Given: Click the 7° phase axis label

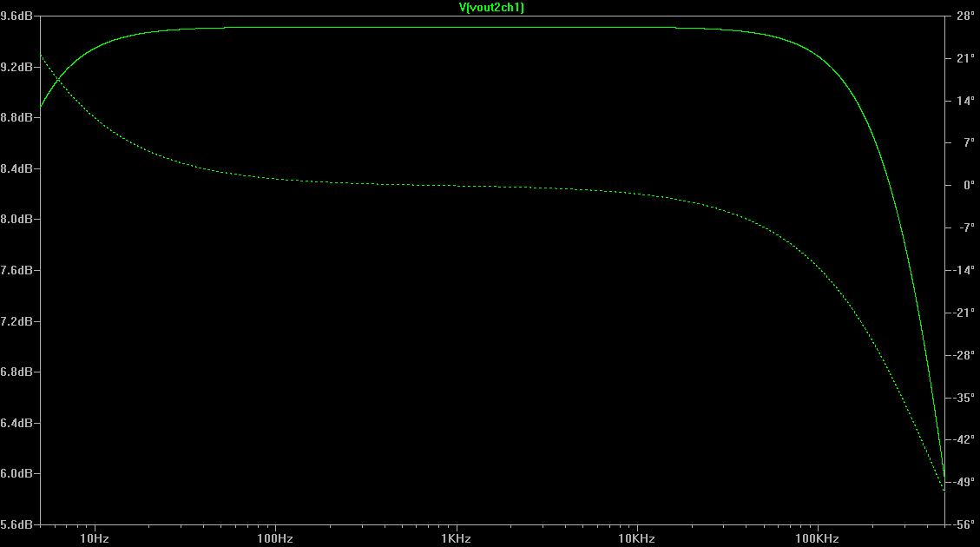Looking at the screenshot, I should coord(969,143).
